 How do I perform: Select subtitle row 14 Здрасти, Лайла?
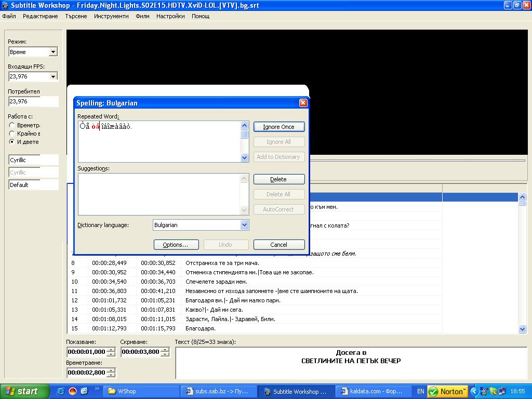tap(255, 319)
